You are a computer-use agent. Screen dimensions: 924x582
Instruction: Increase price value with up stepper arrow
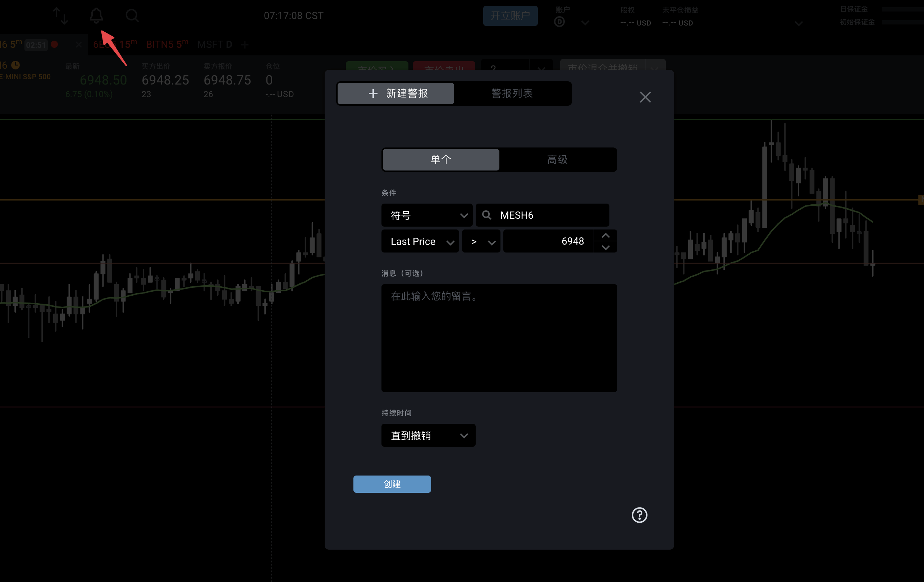click(x=605, y=235)
